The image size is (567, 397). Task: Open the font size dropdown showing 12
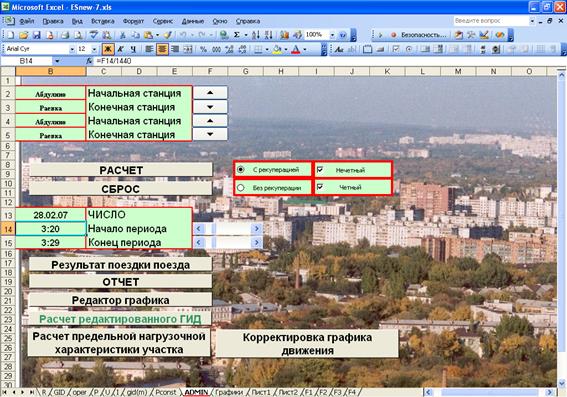[x=94, y=49]
